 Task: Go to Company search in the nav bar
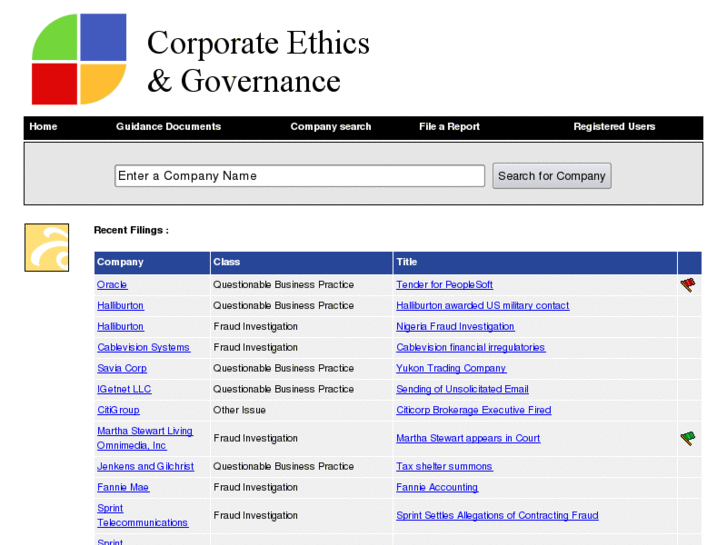331,127
